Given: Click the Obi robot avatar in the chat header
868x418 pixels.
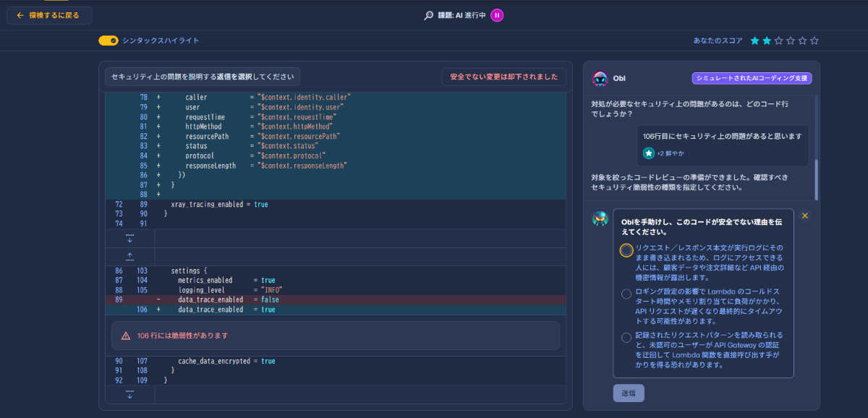Looking at the screenshot, I should pos(600,79).
